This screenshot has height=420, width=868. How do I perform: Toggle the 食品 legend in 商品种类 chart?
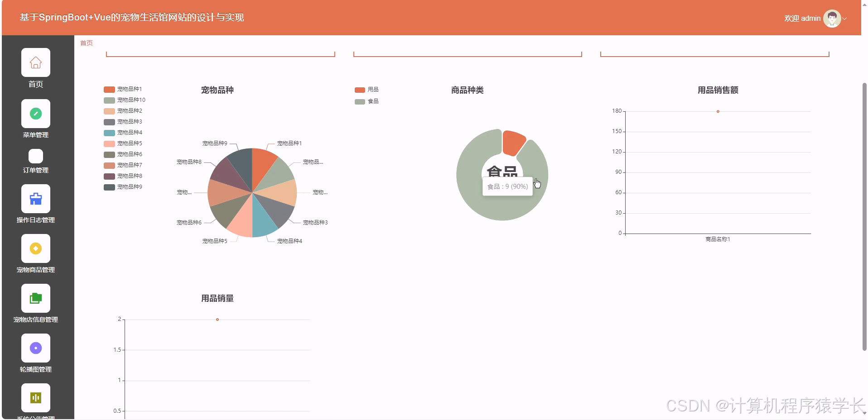[366, 101]
